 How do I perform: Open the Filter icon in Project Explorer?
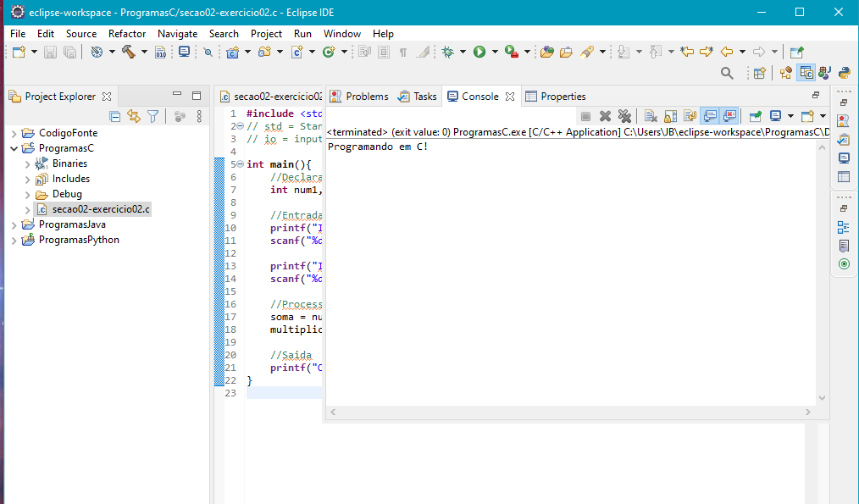pyautogui.click(x=152, y=116)
